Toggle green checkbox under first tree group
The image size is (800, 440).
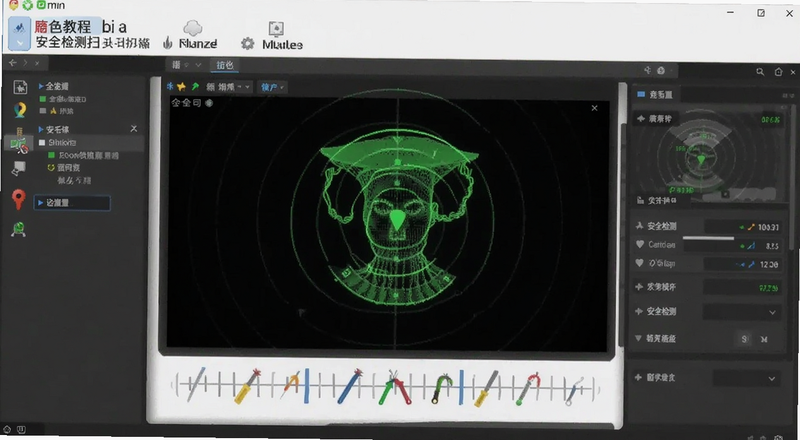(43, 99)
